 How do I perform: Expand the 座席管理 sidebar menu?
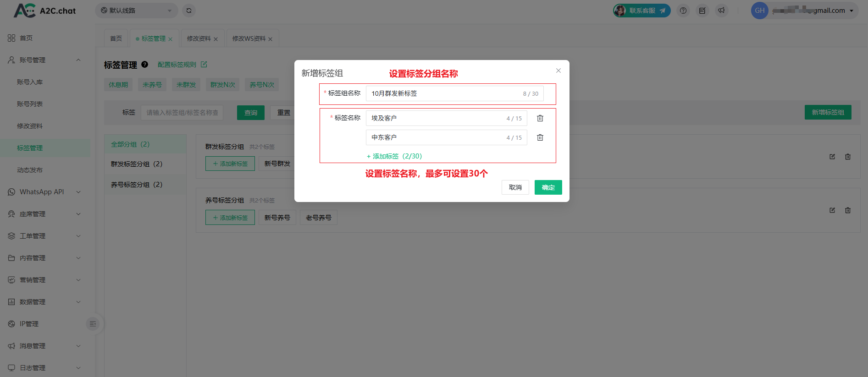[44, 214]
